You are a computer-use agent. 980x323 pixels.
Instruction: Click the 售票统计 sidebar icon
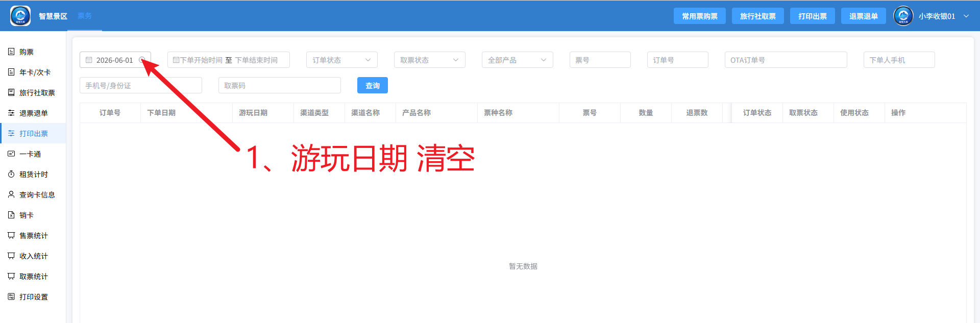pyautogui.click(x=11, y=235)
